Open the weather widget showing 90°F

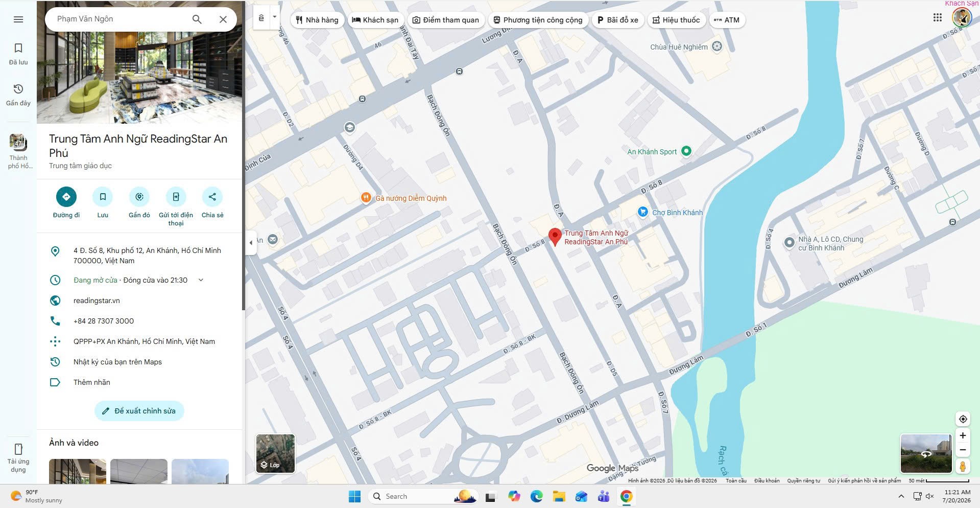[x=36, y=496]
